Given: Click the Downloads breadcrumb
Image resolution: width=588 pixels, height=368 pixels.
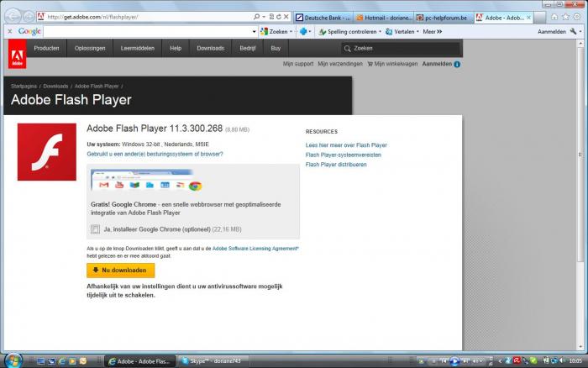Looking at the screenshot, I should pos(55,87).
